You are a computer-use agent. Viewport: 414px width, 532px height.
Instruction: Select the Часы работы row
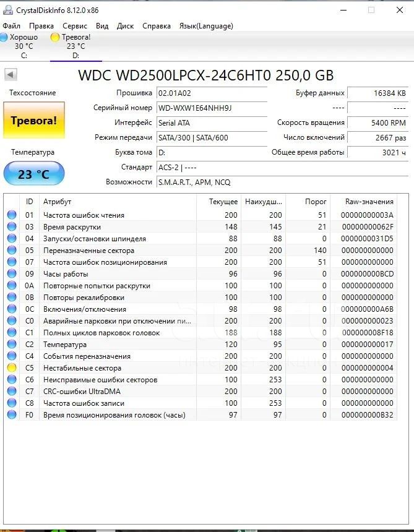tap(201, 273)
